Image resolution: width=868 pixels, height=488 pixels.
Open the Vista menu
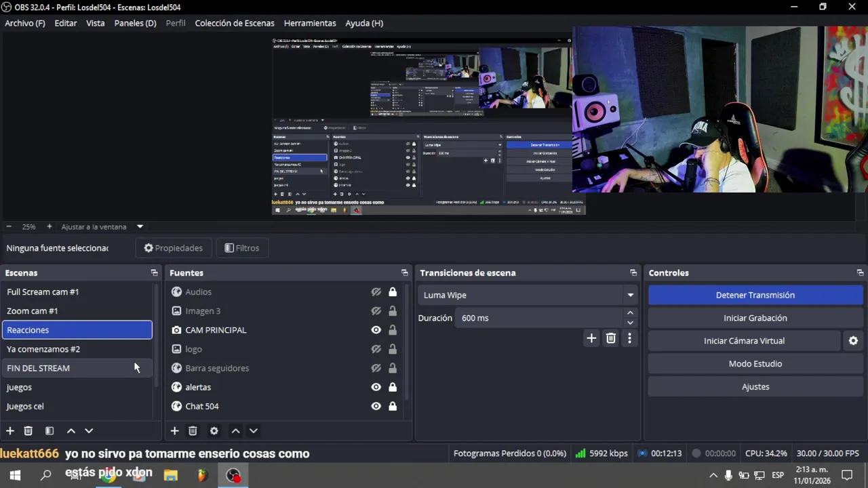pyautogui.click(x=96, y=23)
